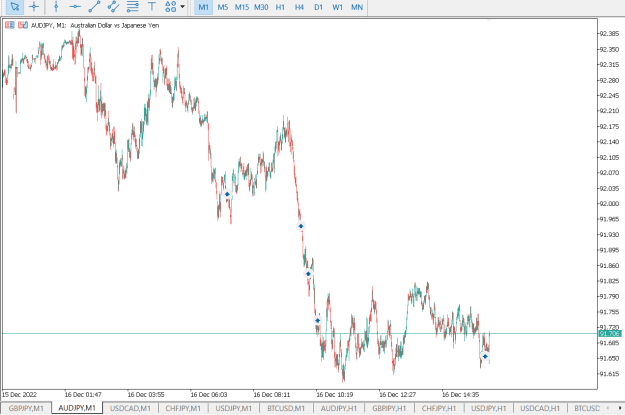Screen dimensions: 625x415
Task: Click the '15 Dec 2022' time label
Action: tap(19, 395)
